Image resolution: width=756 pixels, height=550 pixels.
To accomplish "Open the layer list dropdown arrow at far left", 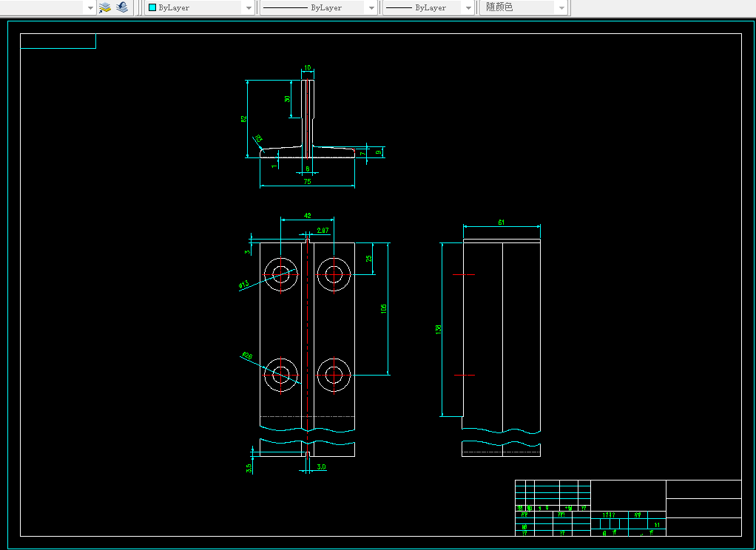I will click(x=90, y=7).
